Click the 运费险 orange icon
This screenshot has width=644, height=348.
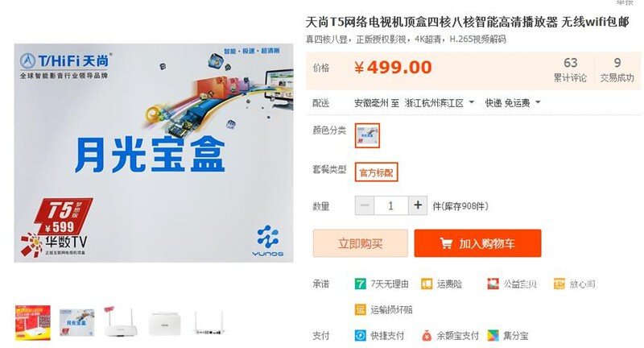(x=427, y=284)
